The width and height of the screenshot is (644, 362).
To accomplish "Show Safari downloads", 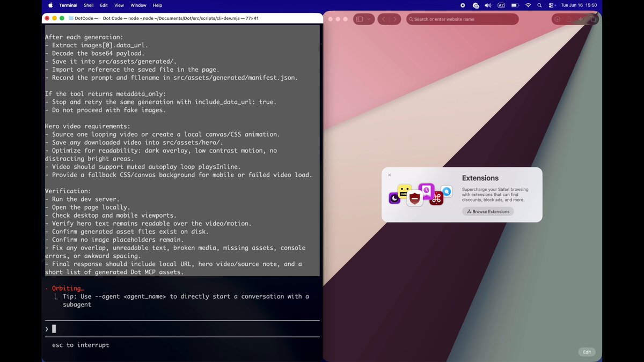I will [557, 19].
